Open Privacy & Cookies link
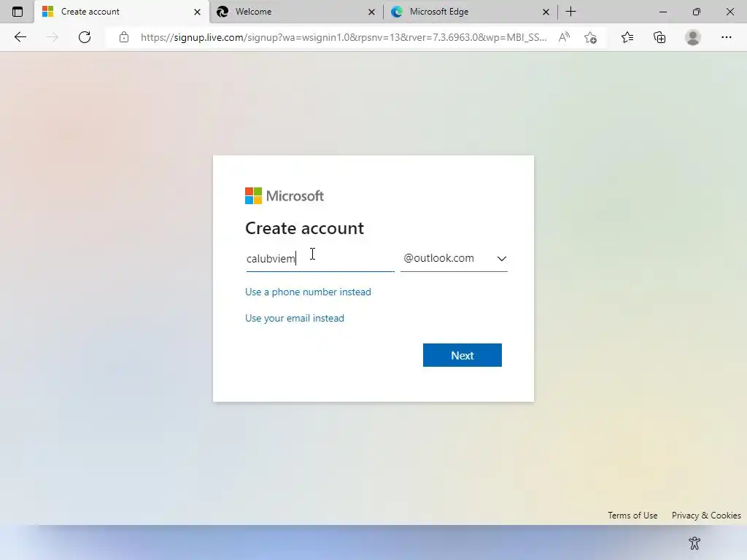747x560 pixels. pos(706,516)
